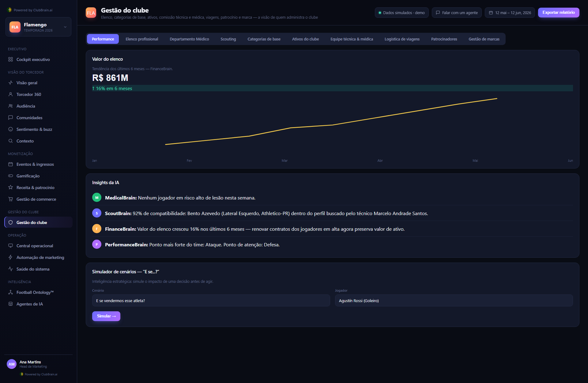Open the Cenário dropdown
The height and width of the screenshot is (383, 588).
click(211, 301)
